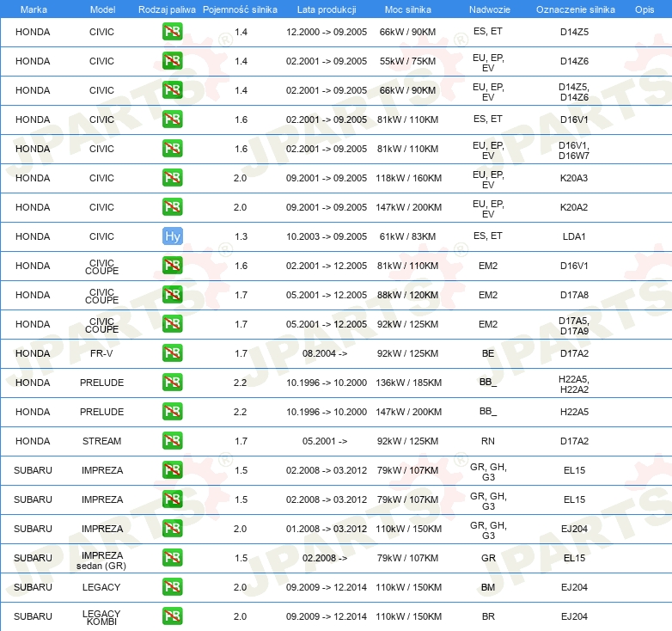Click petrol icon in K20A2 Civic row
This screenshot has height=631, width=672.
click(x=172, y=207)
